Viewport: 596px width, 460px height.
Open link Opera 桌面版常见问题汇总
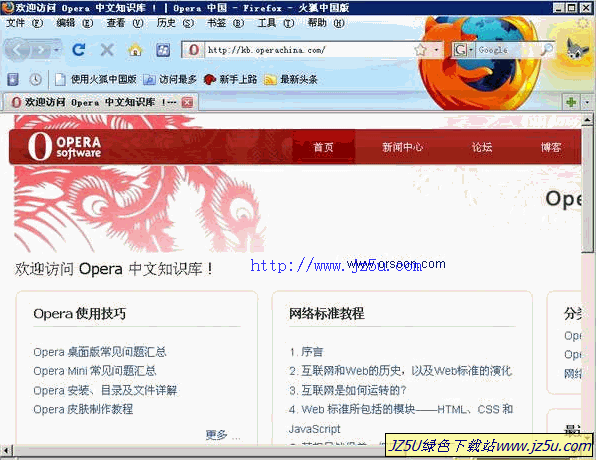[100, 352]
